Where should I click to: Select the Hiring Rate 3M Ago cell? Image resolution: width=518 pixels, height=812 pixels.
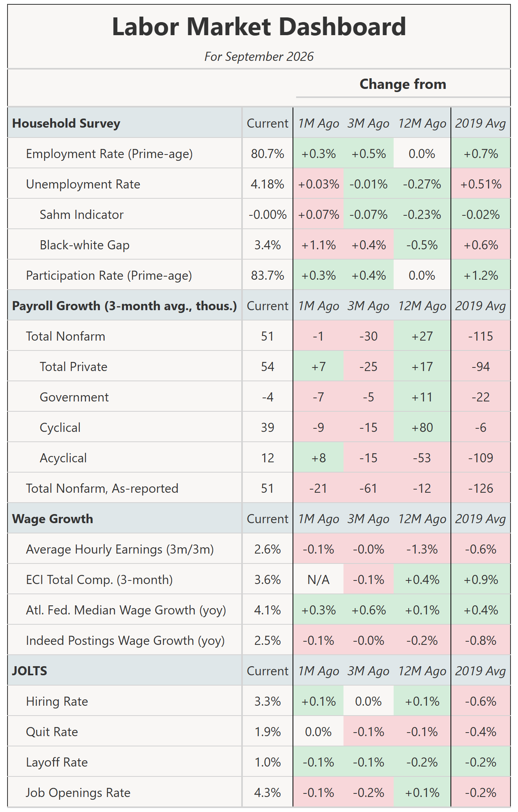368,701
